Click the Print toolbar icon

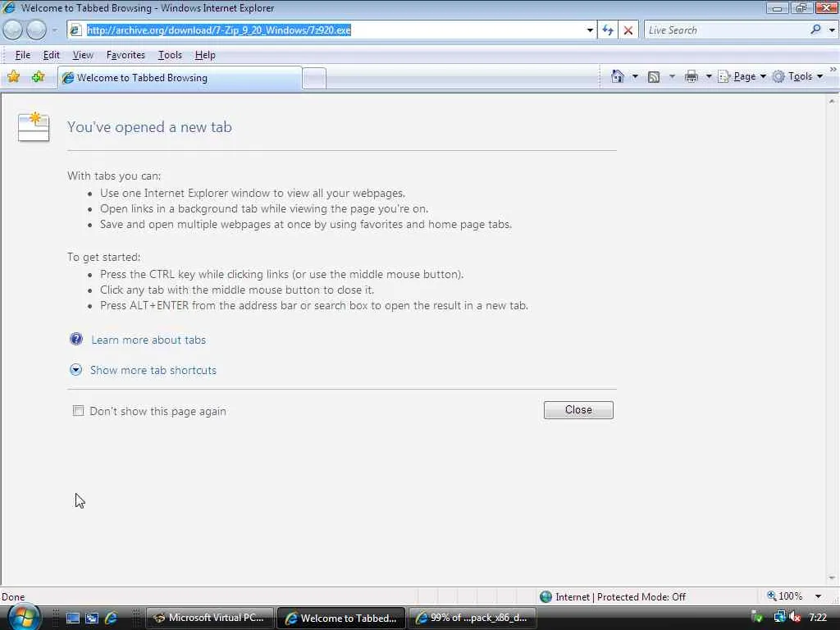(692, 76)
